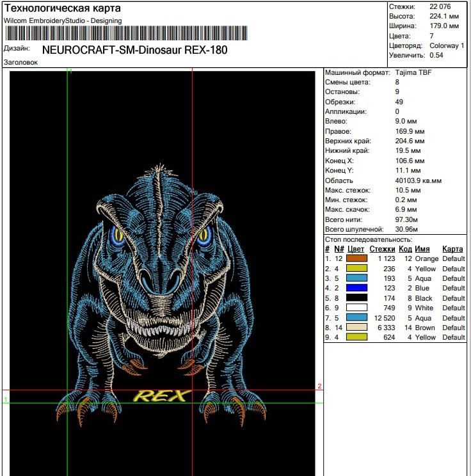The width and height of the screenshot is (471, 476).
Task: Click the bottom edge value 19.5 мм
Action: pyautogui.click(x=408, y=150)
